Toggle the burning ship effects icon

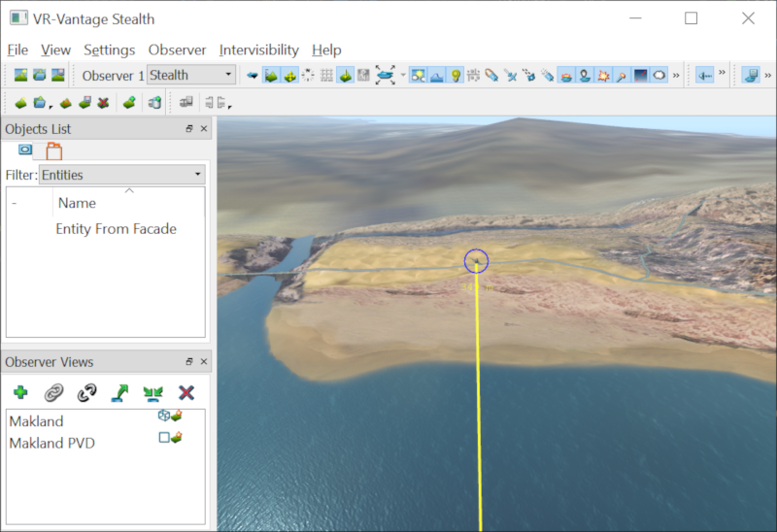click(566, 76)
